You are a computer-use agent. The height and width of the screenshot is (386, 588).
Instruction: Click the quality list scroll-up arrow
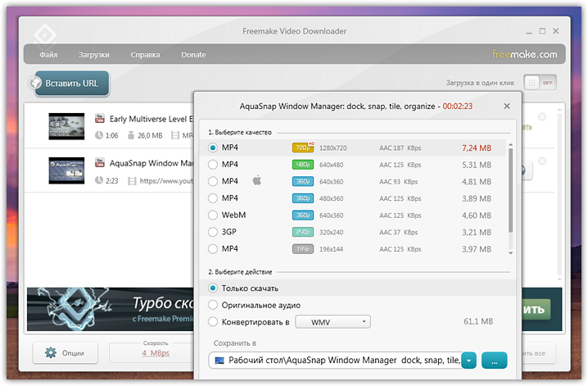510,145
